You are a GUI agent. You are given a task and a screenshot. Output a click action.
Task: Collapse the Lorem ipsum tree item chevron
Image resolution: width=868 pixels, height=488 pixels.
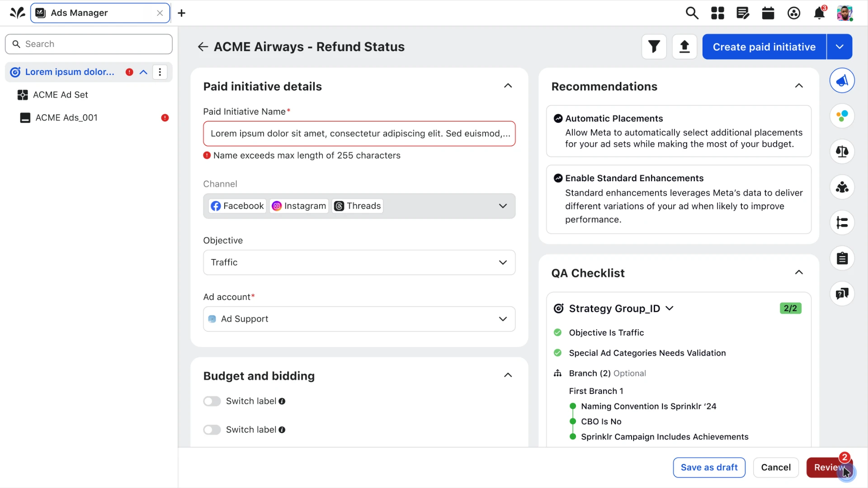pyautogui.click(x=144, y=72)
